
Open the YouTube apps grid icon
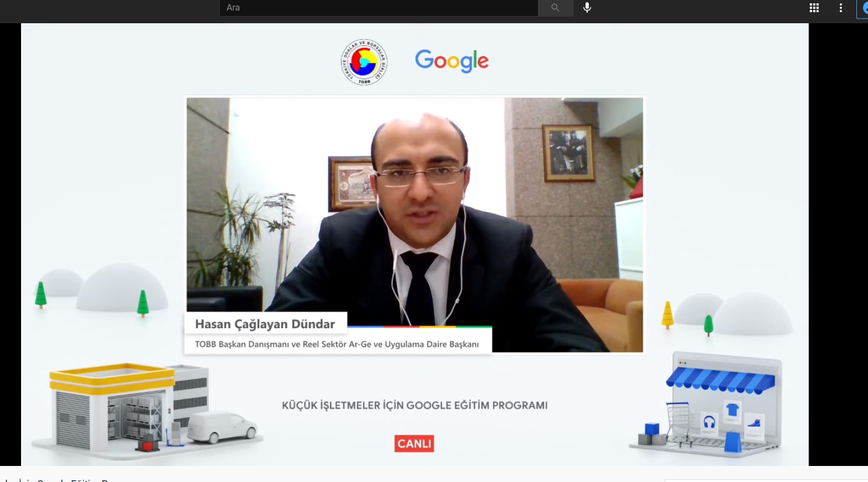tap(814, 8)
